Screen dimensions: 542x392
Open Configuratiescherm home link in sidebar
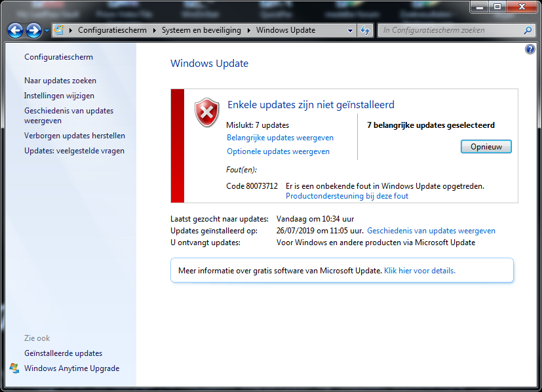(x=58, y=57)
